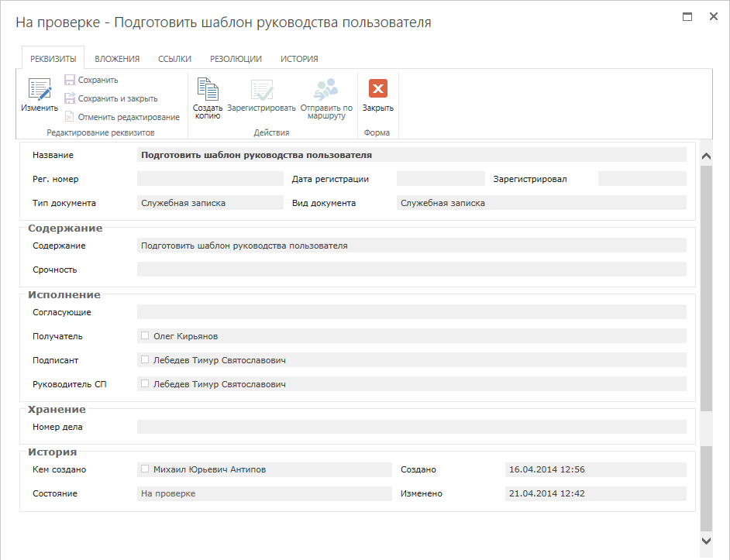Send document via Отправить по маршруту
Image resolution: width=730 pixels, height=560 pixels.
click(326, 88)
